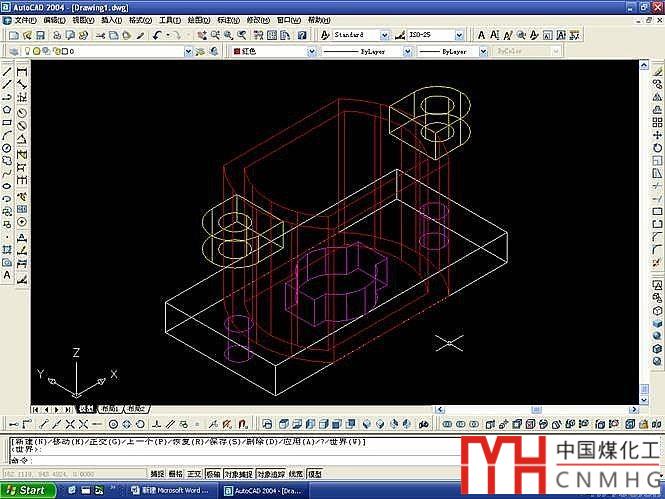This screenshot has height=499, width=665.
Task: Toggle 正交 ortho mode in status bar
Action: click(x=195, y=474)
